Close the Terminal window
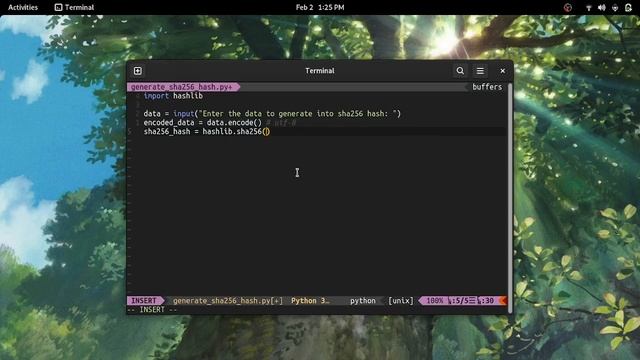The image size is (640, 360). click(x=502, y=71)
